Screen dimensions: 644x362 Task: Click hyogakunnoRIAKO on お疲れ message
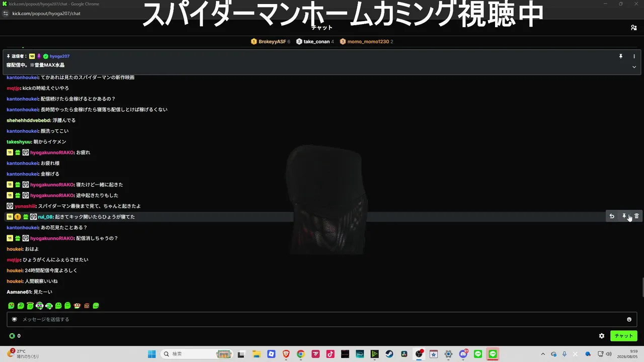point(52,152)
